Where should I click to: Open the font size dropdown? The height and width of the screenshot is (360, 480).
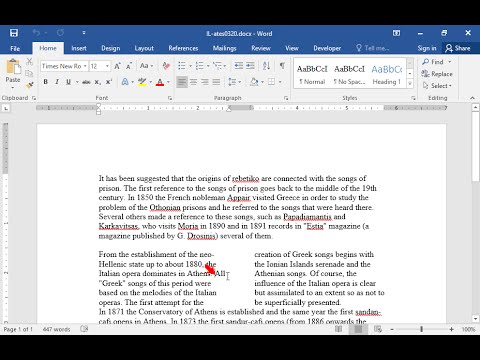tap(107, 66)
